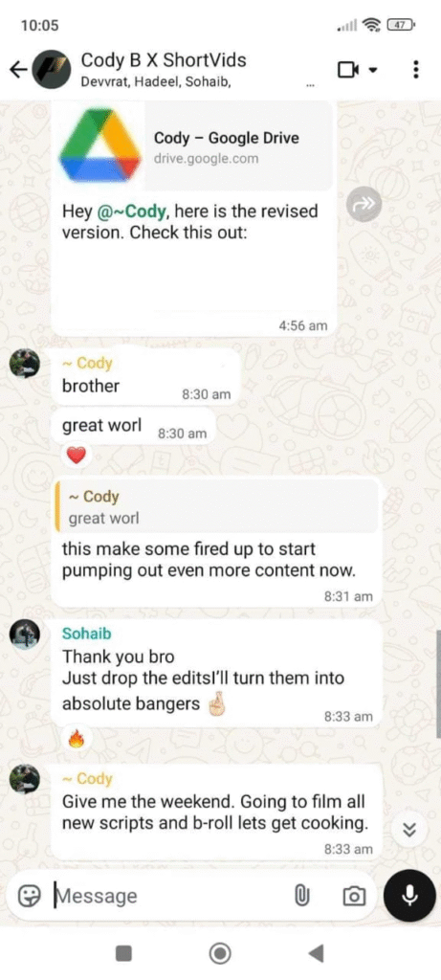This screenshot has width=441, height=980.
Task: Open the group chat profile picture
Action: (x=51, y=69)
